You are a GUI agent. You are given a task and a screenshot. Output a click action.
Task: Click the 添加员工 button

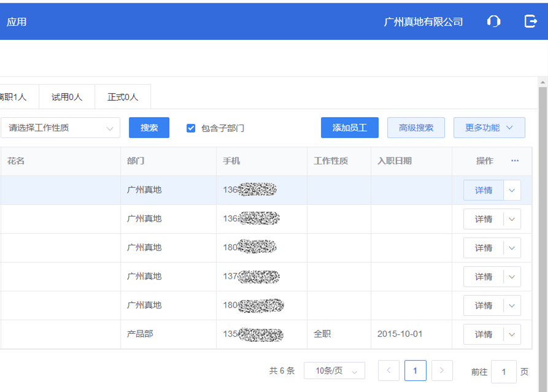pos(349,128)
